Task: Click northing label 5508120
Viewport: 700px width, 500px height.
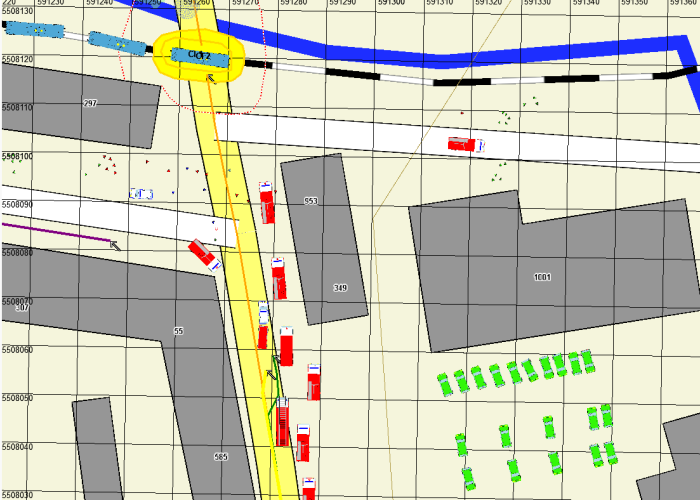Action: tap(17, 59)
